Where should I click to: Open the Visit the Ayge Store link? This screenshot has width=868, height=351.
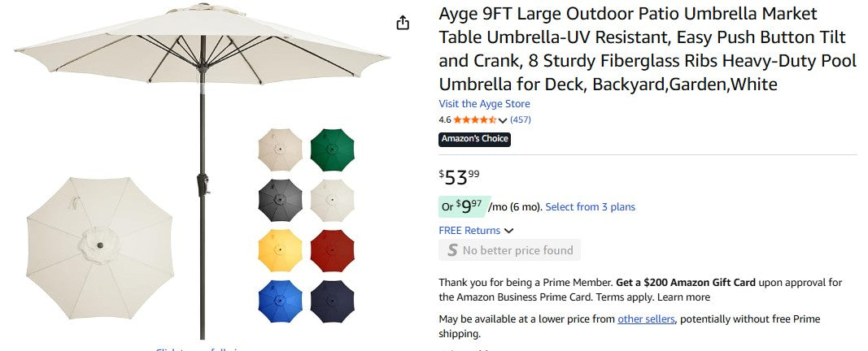484,104
